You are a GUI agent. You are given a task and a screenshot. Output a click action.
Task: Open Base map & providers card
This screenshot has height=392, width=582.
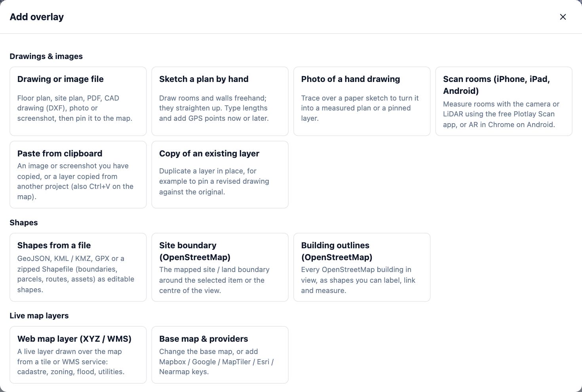pos(220,355)
